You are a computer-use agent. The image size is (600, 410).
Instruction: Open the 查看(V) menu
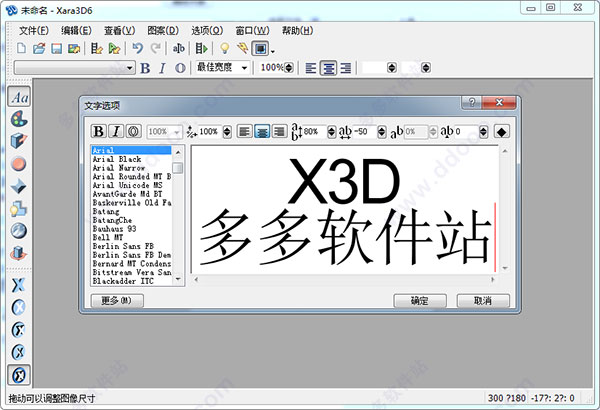(x=120, y=30)
